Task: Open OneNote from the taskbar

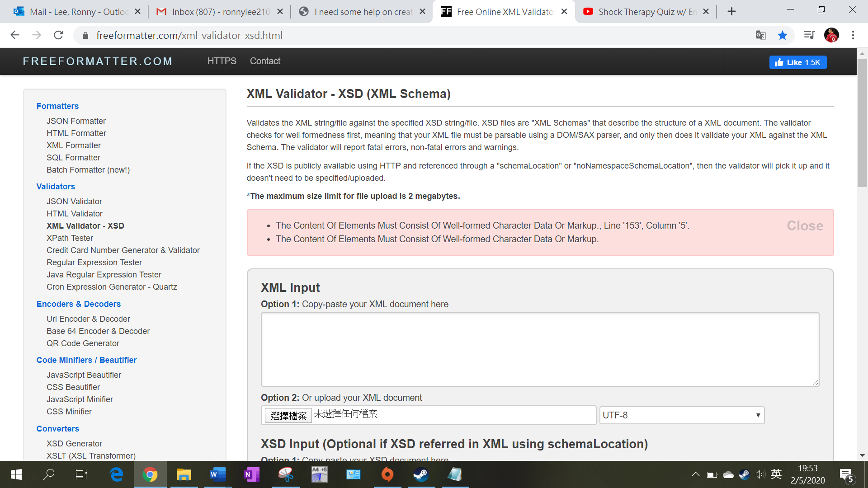Action: [x=251, y=474]
